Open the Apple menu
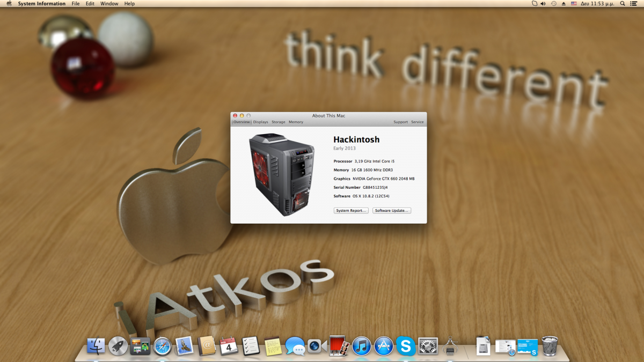 point(9,4)
